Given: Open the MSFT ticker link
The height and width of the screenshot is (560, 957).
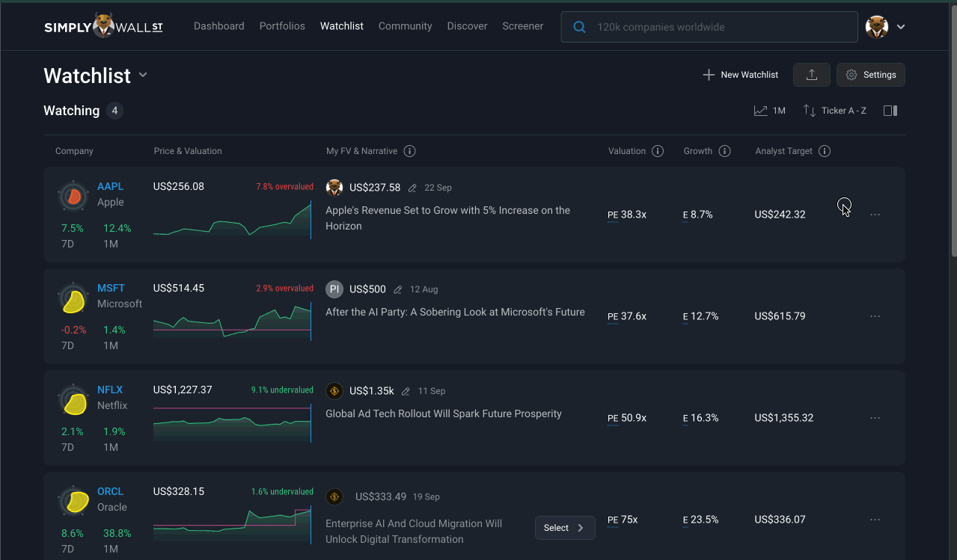Looking at the screenshot, I should [111, 288].
